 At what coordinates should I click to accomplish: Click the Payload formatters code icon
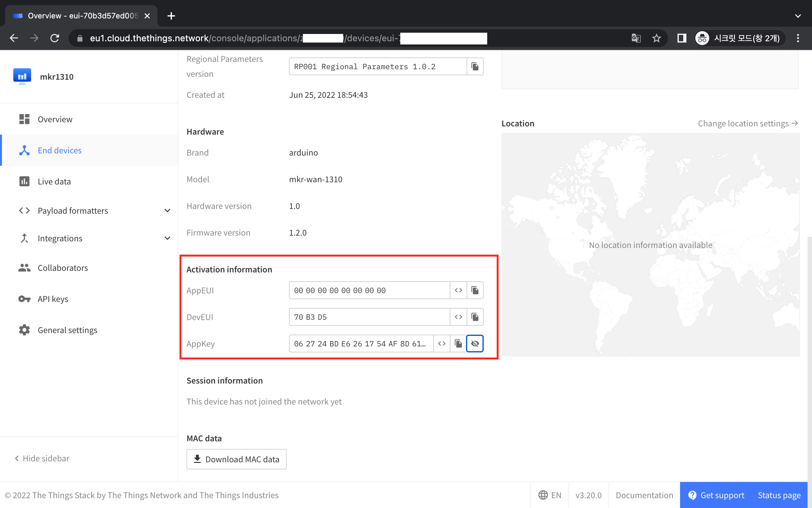click(x=24, y=211)
